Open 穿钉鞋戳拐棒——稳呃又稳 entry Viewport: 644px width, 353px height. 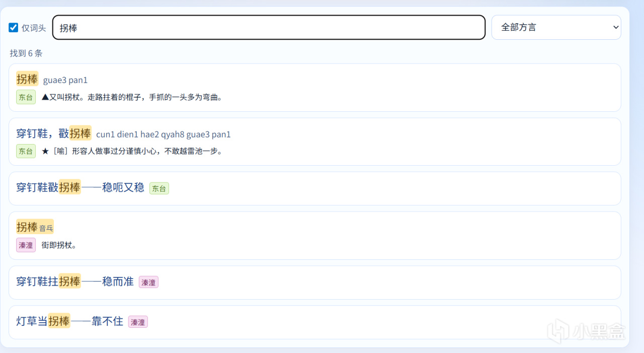pos(314,188)
